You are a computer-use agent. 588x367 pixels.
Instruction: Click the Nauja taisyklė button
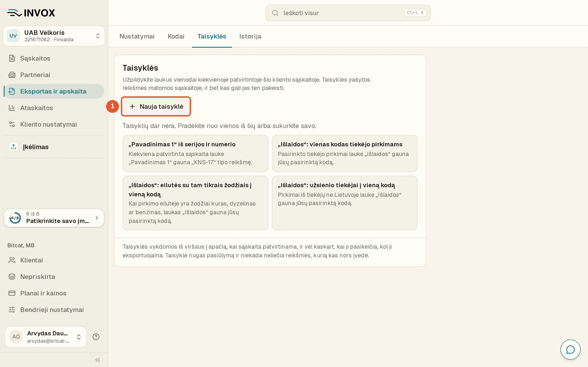click(x=156, y=106)
